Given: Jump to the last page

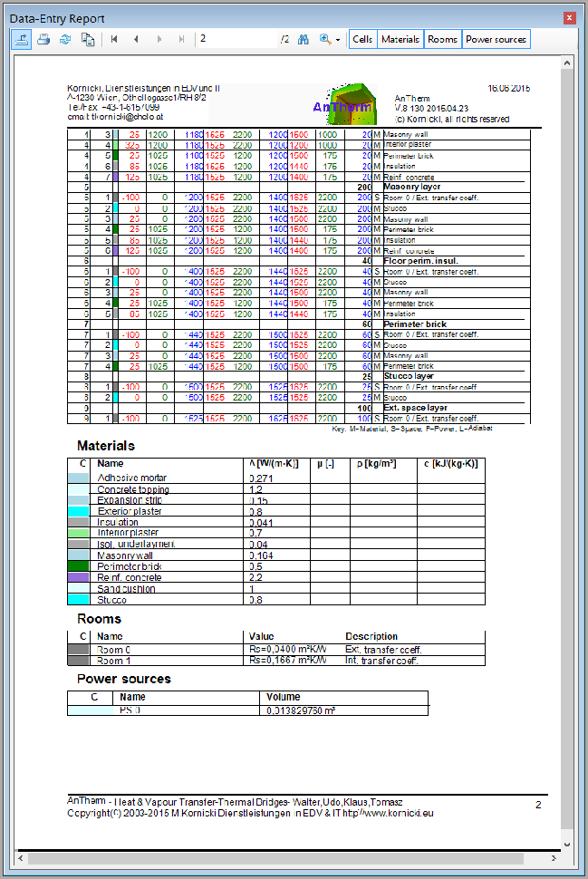Looking at the screenshot, I should tap(182, 39).
